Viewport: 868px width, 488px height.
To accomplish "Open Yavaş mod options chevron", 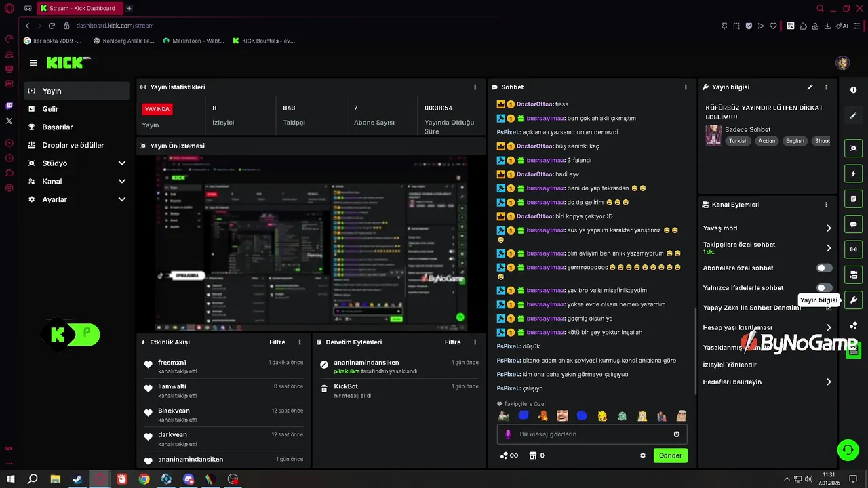I will click(829, 228).
